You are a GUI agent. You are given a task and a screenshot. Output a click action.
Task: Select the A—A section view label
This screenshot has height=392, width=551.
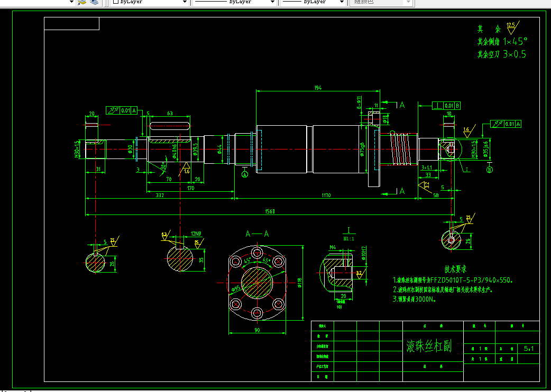click(257, 234)
